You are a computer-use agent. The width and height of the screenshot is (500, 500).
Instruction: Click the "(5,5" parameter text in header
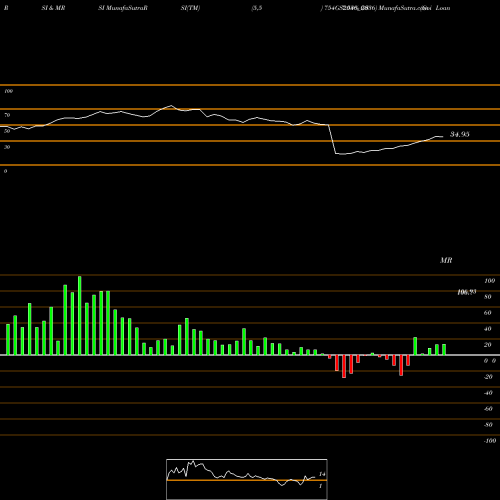coord(257,8)
